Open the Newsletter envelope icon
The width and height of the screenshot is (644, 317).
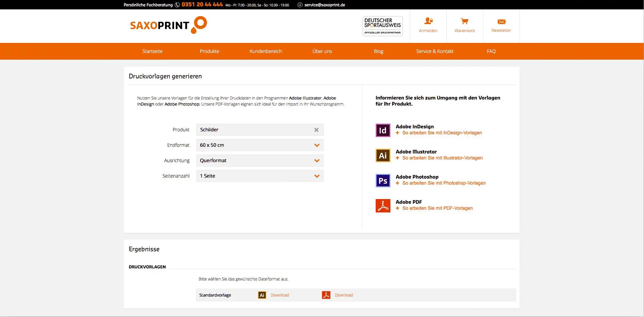(x=501, y=22)
